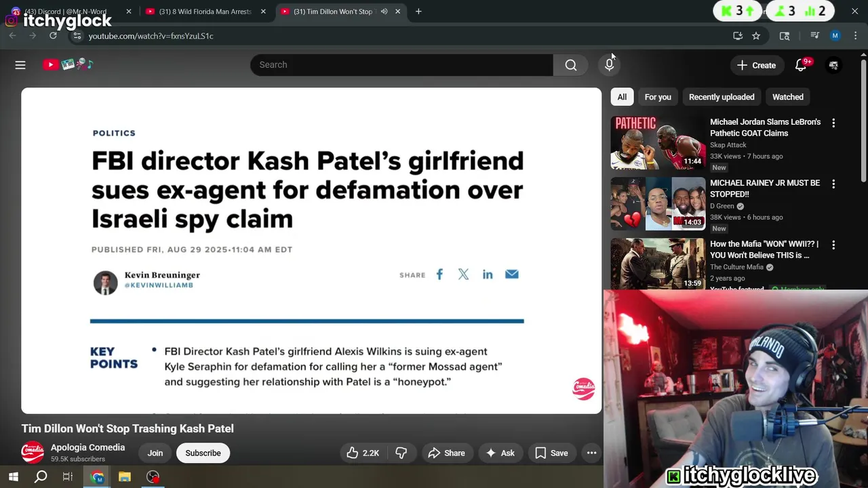Reload the page with the refresh icon
The image size is (868, 488).
(x=53, y=36)
